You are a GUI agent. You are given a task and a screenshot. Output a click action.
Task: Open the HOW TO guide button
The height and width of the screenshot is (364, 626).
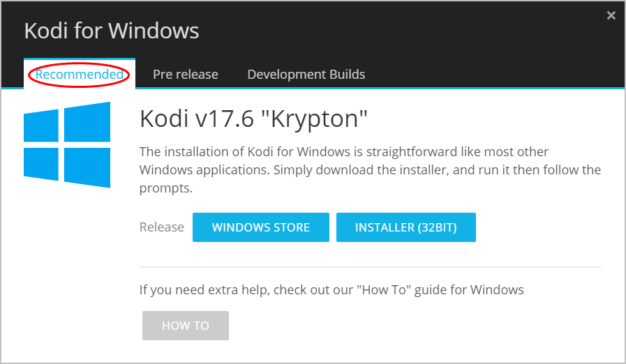click(x=186, y=326)
